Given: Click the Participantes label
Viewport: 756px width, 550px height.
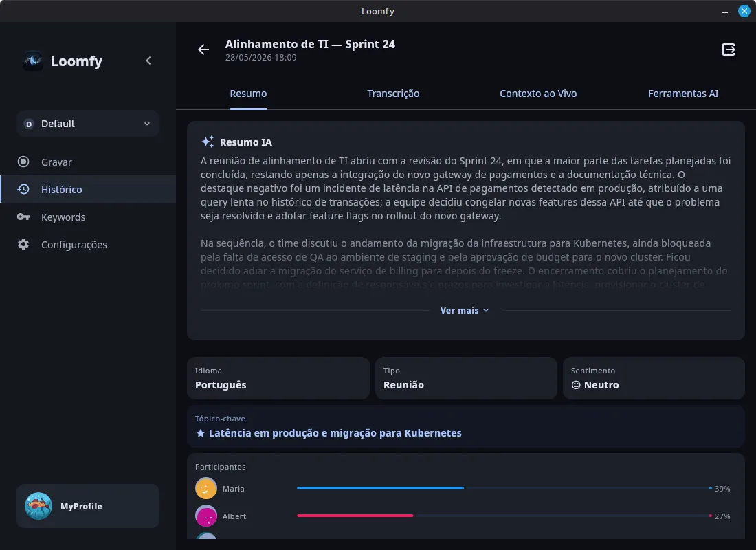Looking at the screenshot, I should pos(221,467).
